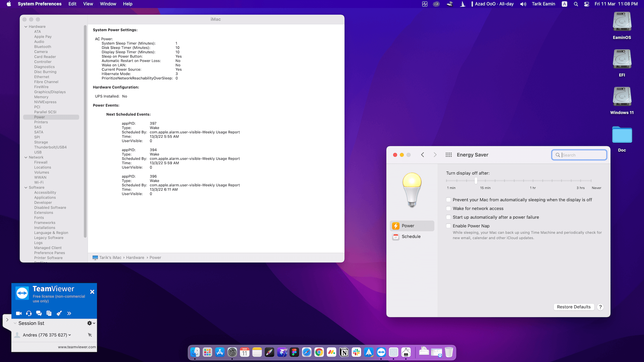This screenshot has width=644, height=362.
Task: Open Finder from the Dock
Action: [195, 352]
